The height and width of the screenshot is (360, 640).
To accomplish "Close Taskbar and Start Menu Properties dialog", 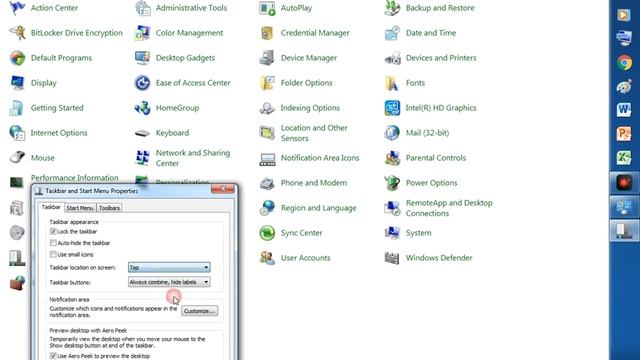I will [x=223, y=189].
